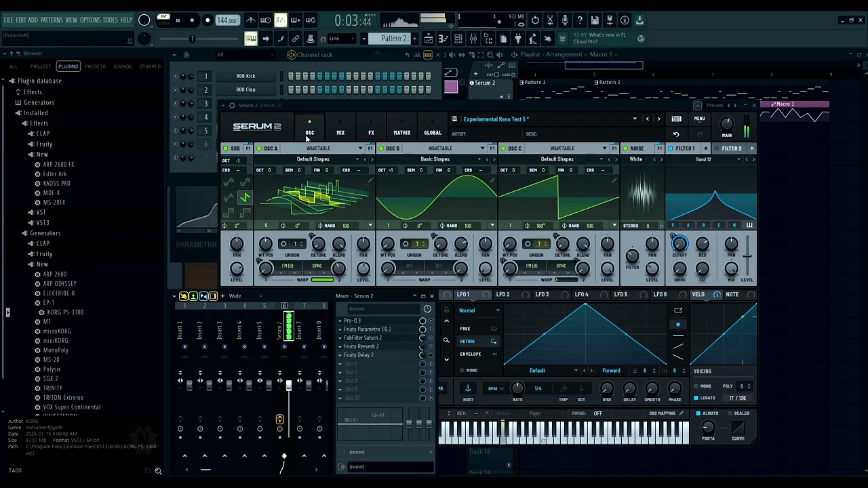The image size is (868, 488).
Task: Open the PATTERNS menu
Action: (52, 20)
